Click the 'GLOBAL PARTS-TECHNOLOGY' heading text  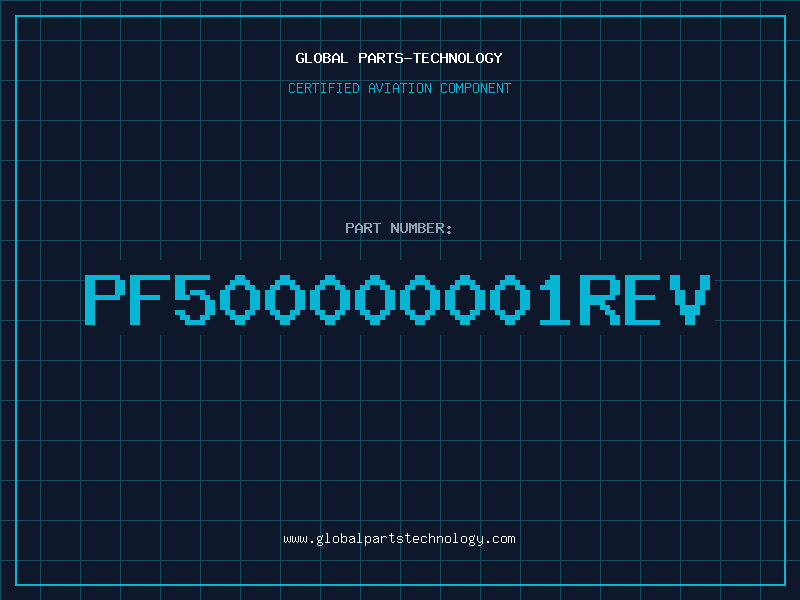point(399,58)
